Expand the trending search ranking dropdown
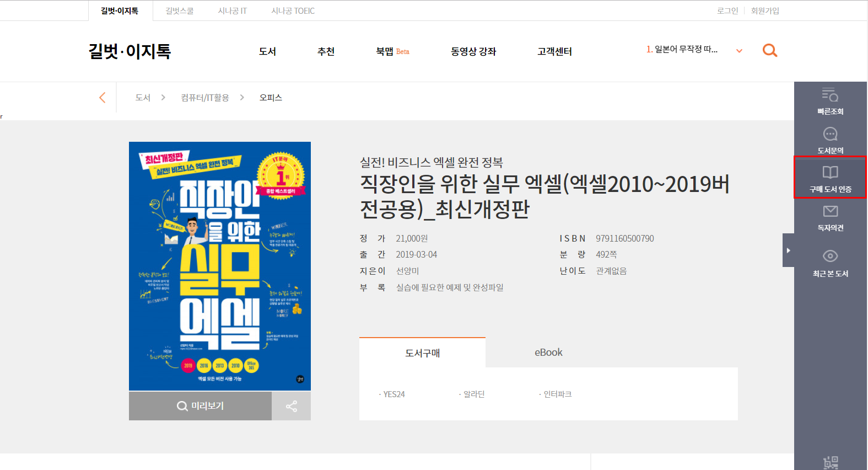 739,51
